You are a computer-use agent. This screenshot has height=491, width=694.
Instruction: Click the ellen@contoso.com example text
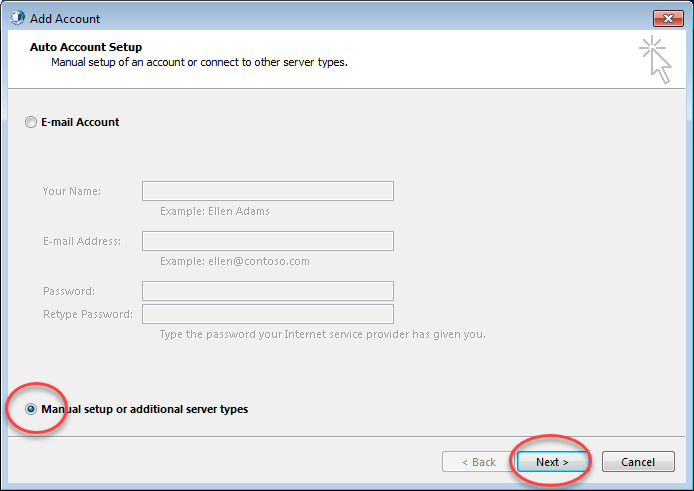[x=259, y=261]
